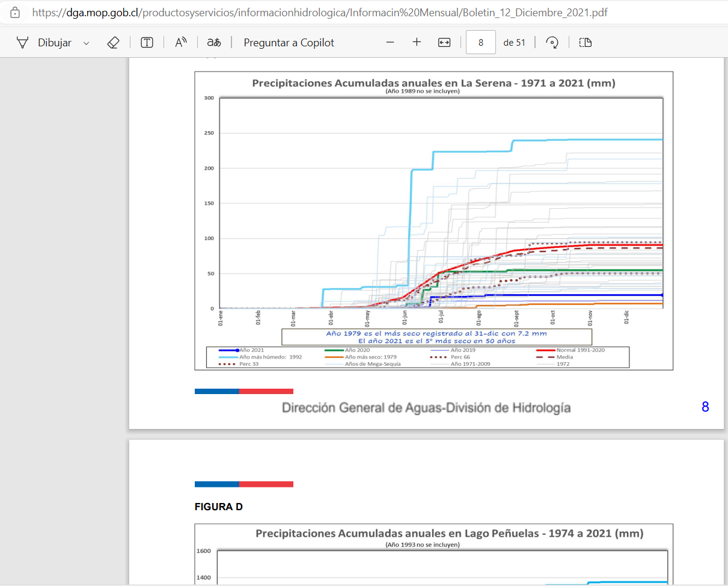Click the page number input field
Viewport: 728px width, 586px height.
click(481, 42)
